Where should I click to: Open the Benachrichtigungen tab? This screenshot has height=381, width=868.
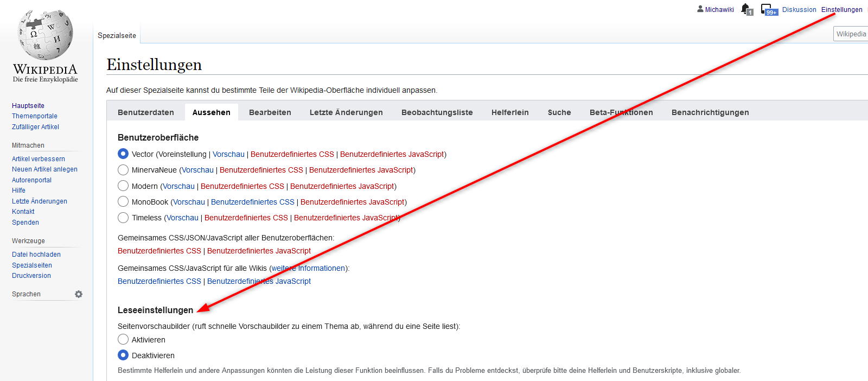[x=710, y=112]
